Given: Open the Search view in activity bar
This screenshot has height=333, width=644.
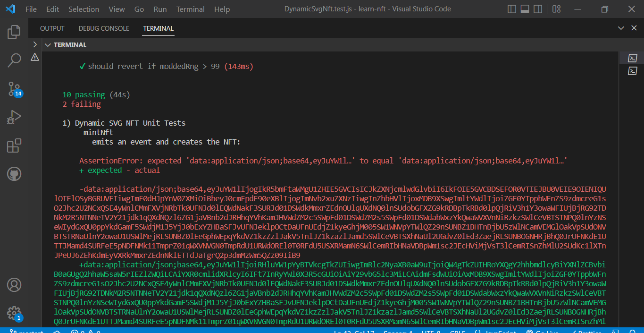Looking at the screenshot, I should [14, 60].
